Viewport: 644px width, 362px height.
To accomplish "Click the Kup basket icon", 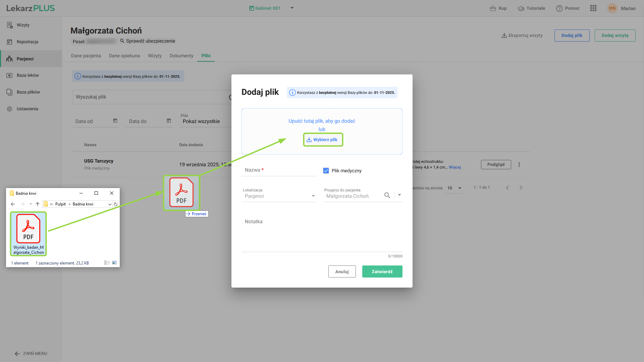I will point(493,8).
